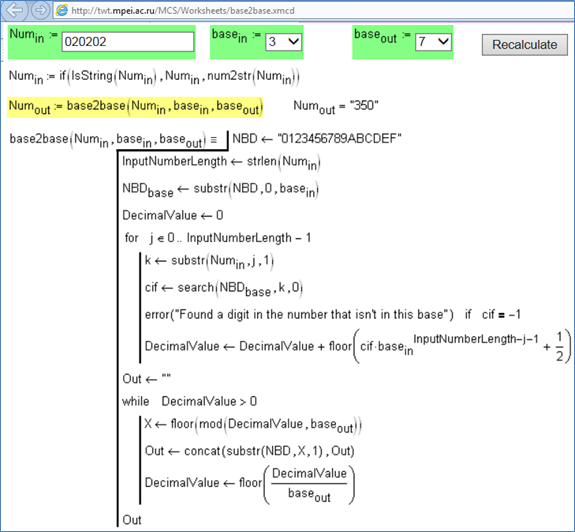Click the first DecimalValue ← 0 line
Screen dimensions: 575x532
(x=172, y=215)
